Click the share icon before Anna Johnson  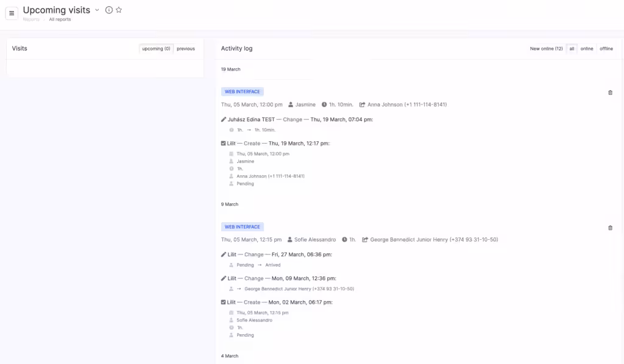coord(362,105)
